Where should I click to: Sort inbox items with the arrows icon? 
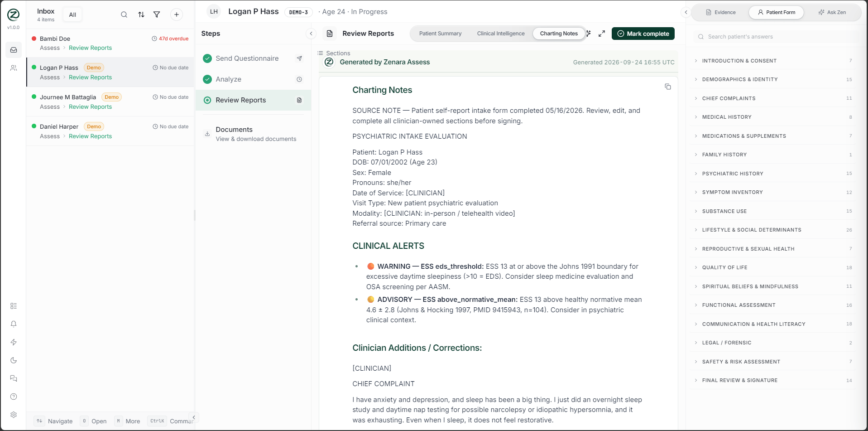[x=141, y=15]
